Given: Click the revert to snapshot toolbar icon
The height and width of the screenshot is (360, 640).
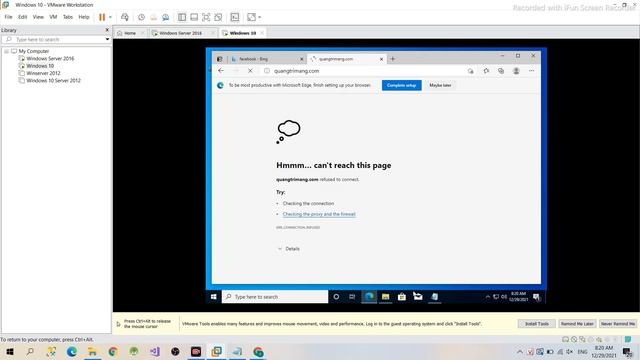Looking at the screenshot, I should point(153,17).
